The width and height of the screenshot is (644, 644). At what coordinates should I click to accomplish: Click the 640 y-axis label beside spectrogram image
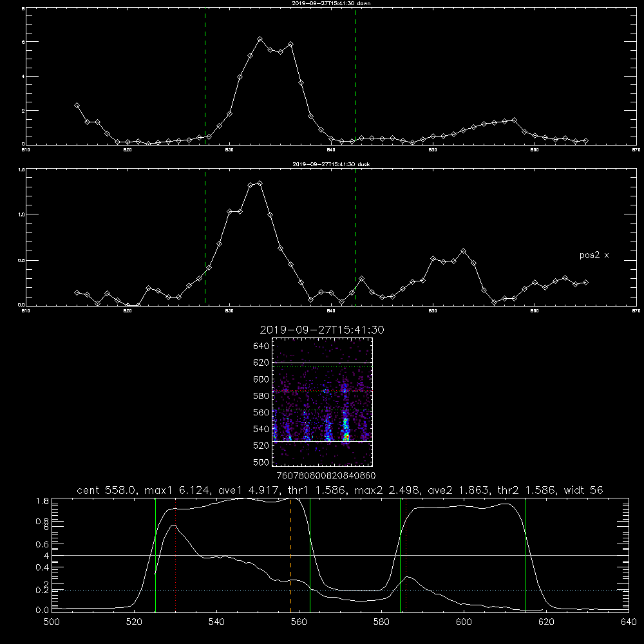pos(261,346)
